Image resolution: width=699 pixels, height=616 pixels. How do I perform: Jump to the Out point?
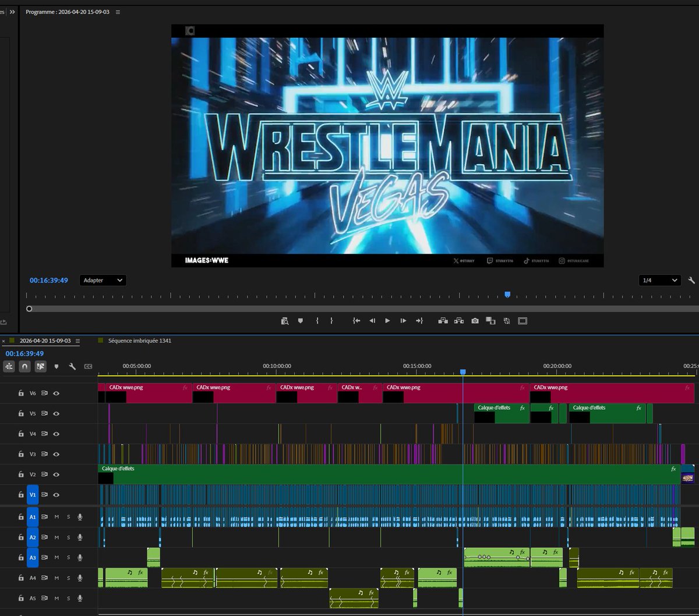tap(419, 321)
